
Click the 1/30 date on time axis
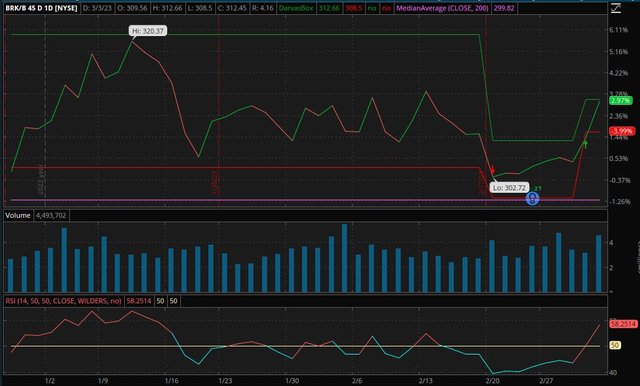click(x=292, y=381)
